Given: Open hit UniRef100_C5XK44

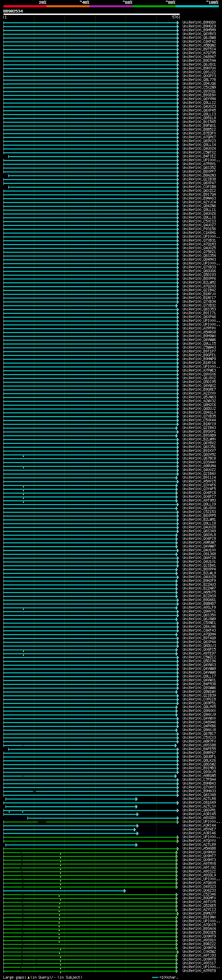Looking at the screenshot, I should pos(199,420).
